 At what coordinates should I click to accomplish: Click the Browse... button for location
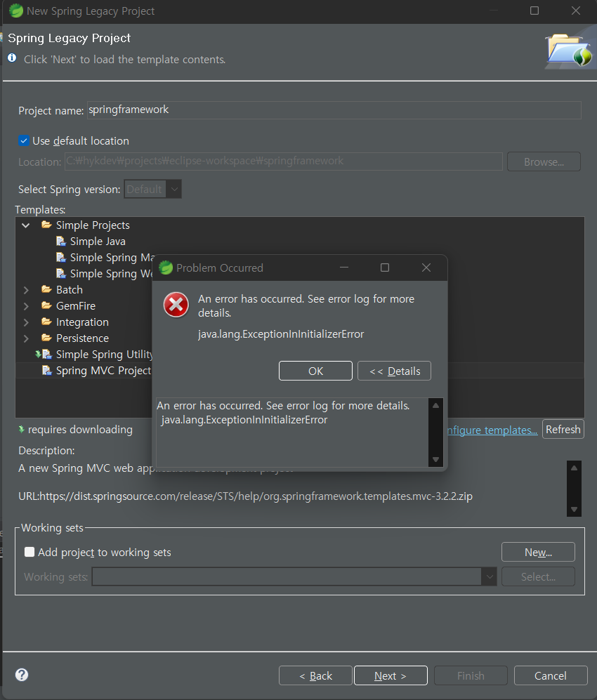pyautogui.click(x=544, y=161)
